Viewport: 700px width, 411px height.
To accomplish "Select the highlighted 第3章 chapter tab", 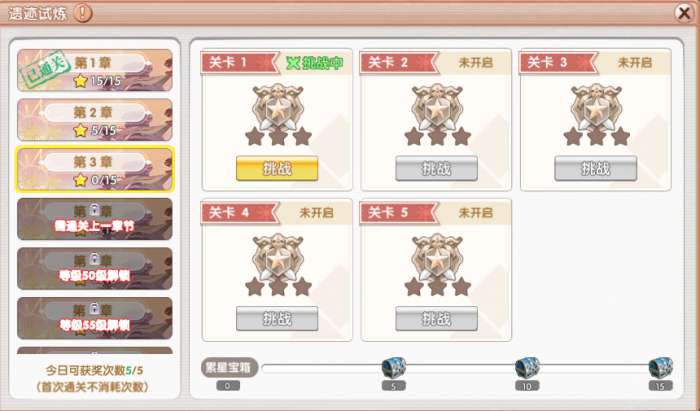I will (95, 169).
